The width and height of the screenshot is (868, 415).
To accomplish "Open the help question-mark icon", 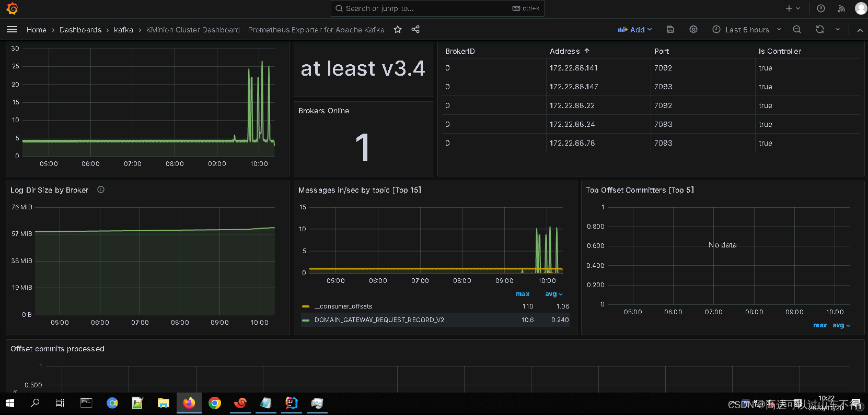I will pos(821,8).
